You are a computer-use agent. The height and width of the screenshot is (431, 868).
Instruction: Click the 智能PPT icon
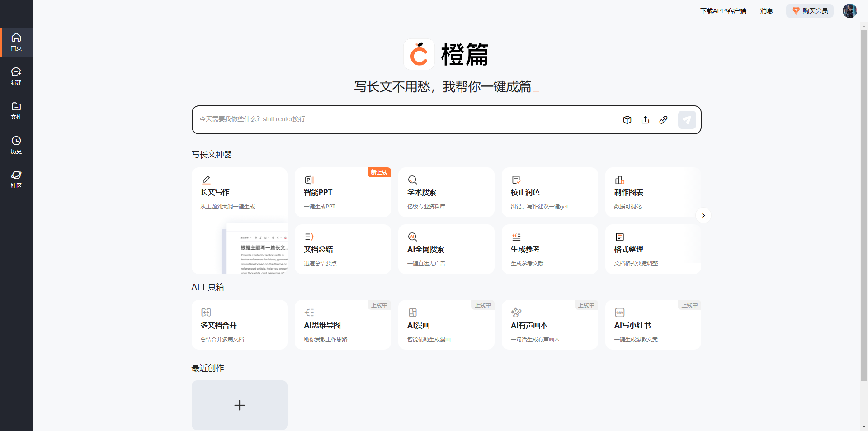(x=309, y=180)
